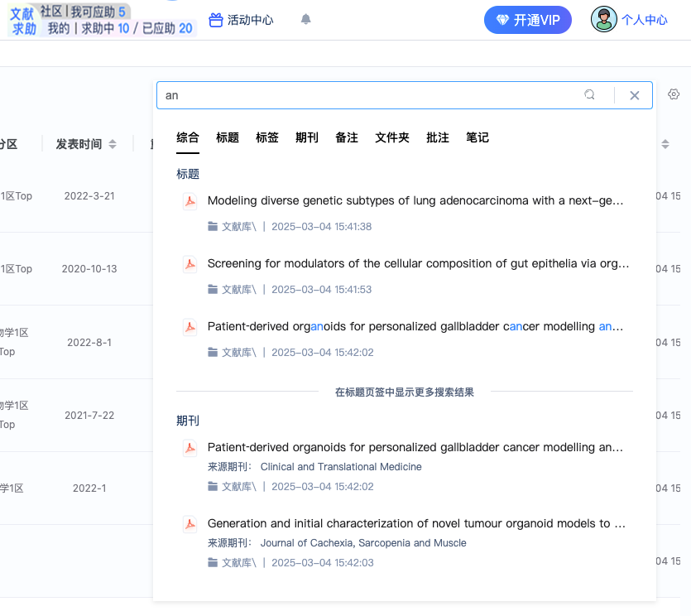Screen dimensions: 691x616
Task: Click the 开通VIP button
Action: [x=527, y=19]
